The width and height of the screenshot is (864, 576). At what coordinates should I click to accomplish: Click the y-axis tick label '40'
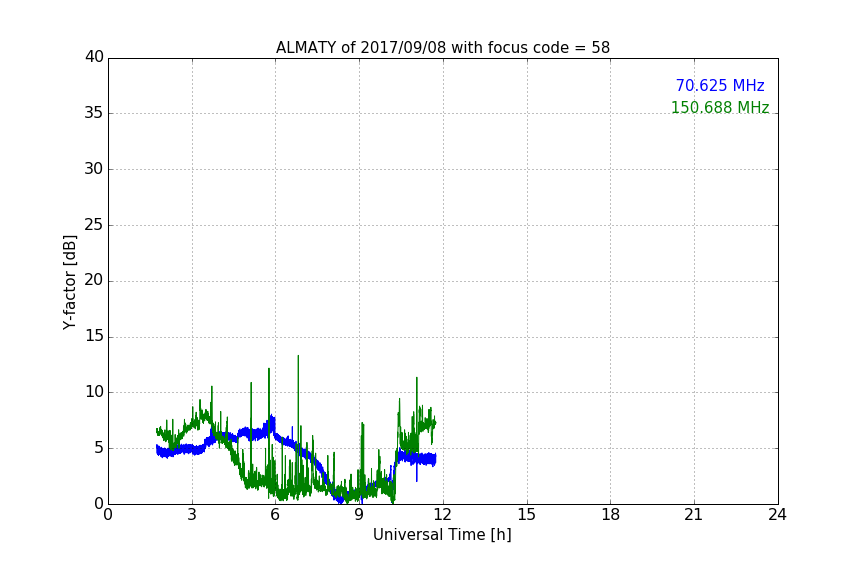pos(94,57)
